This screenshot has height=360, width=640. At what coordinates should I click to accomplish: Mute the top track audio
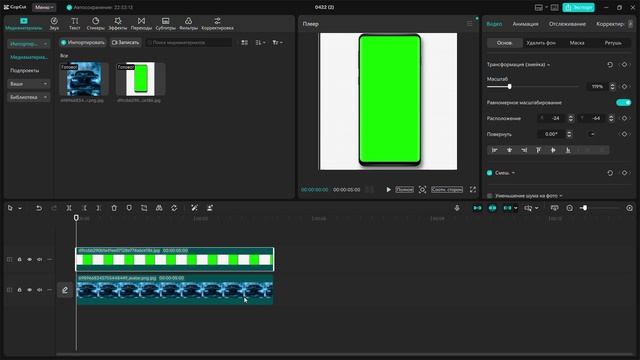pyautogui.click(x=40, y=259)
